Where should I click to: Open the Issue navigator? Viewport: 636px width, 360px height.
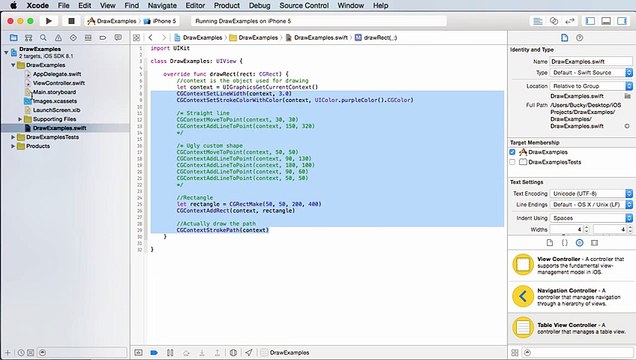[x=58, y=38]
